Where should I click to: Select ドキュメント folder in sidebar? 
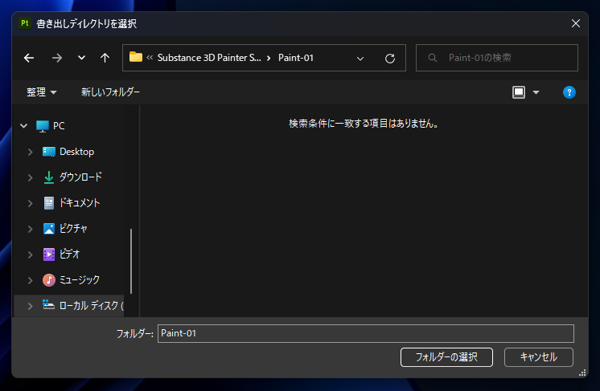[x=80, y=203]
